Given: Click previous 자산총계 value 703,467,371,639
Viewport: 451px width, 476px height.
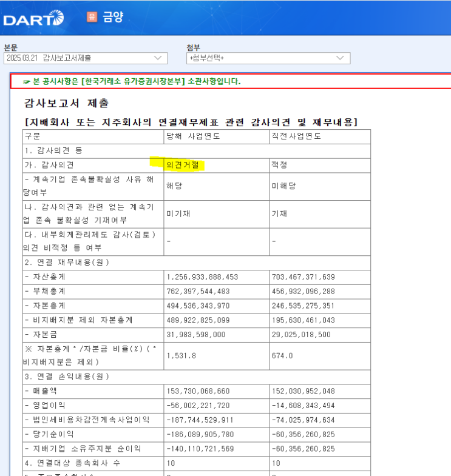Looking at the screenshot, I should point(303,277).
